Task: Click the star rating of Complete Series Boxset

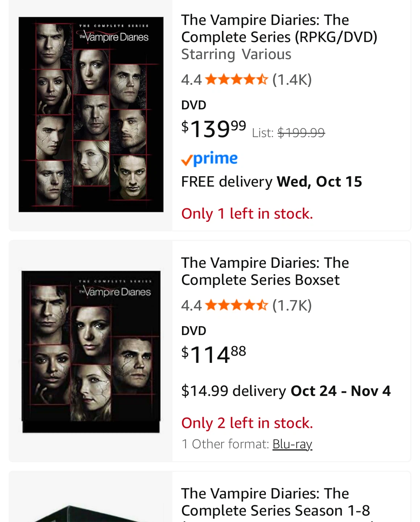Action: (236, 305)
